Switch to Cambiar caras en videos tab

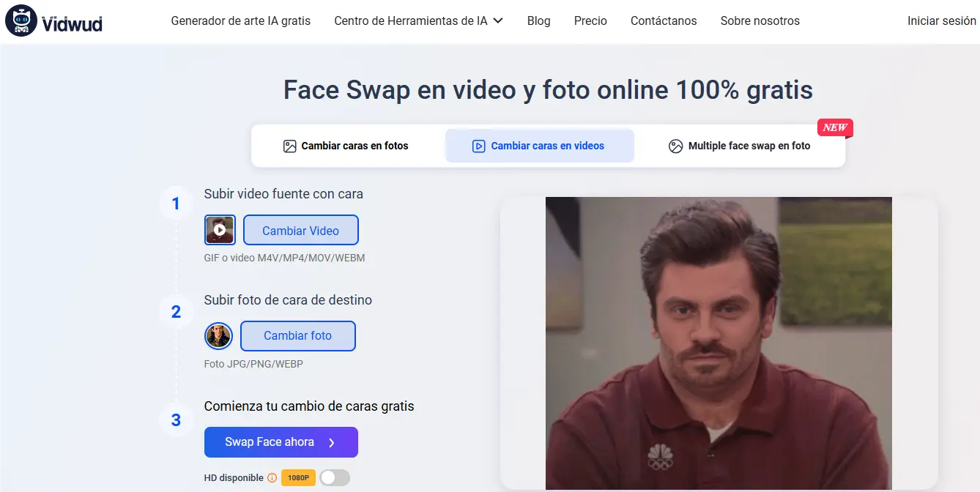tap(539, 146)
